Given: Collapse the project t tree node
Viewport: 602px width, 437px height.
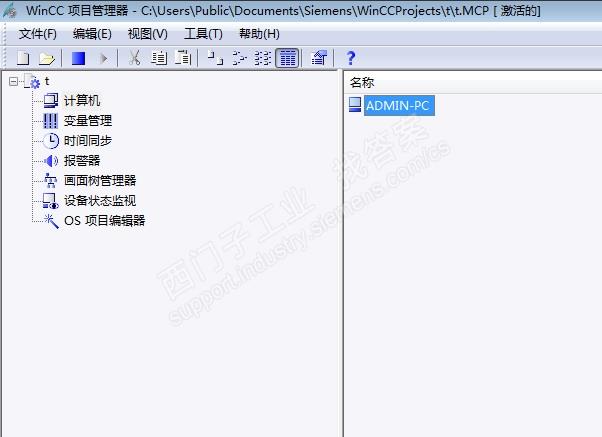Looking at the screenshot, I should tap(13, 81).
